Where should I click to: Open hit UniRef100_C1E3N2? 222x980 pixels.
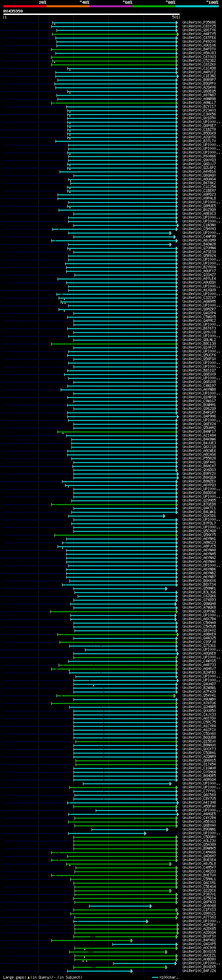pos(199,76)
